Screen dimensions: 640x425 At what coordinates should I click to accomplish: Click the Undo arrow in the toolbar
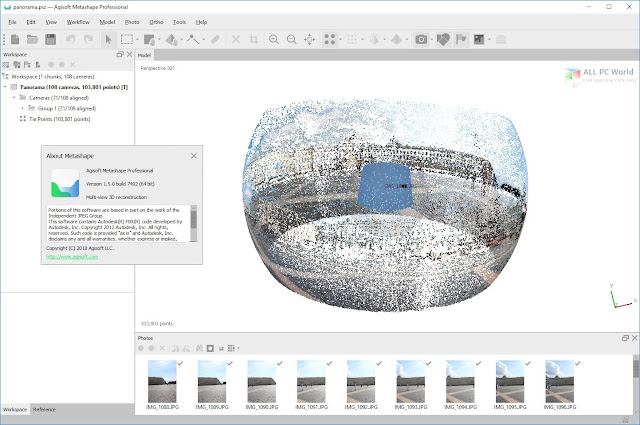[71, 39]
